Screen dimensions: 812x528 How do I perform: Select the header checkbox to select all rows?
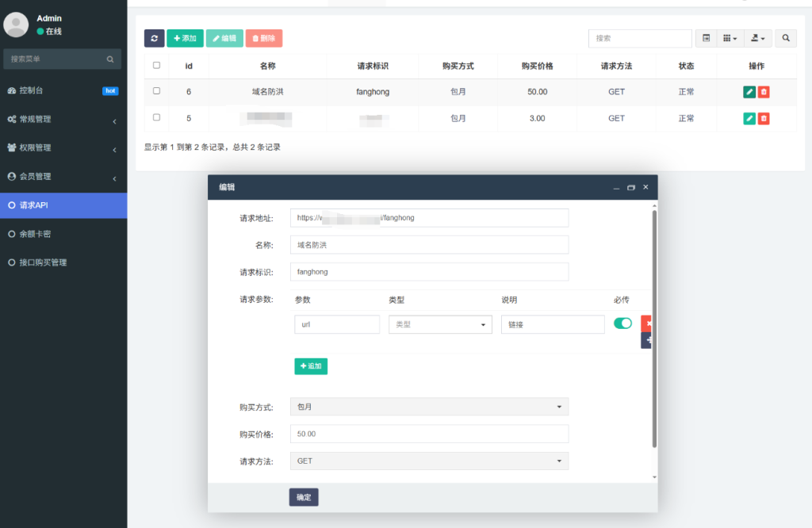click(156, 65)
